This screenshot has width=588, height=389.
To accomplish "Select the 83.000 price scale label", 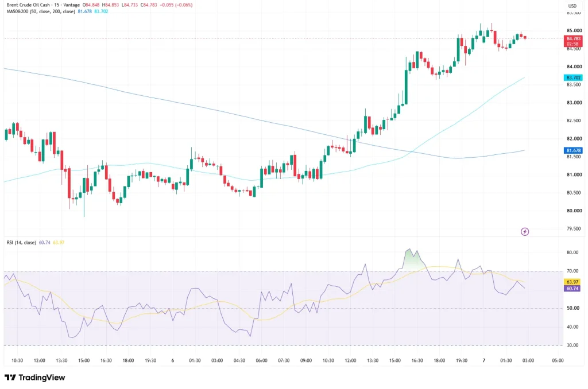I will click(574, 102).
